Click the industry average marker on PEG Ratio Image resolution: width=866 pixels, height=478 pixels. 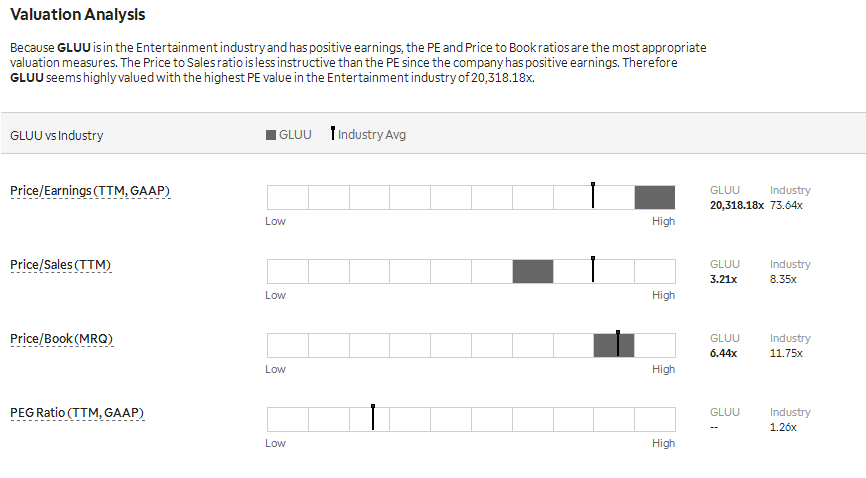[373, 417]
